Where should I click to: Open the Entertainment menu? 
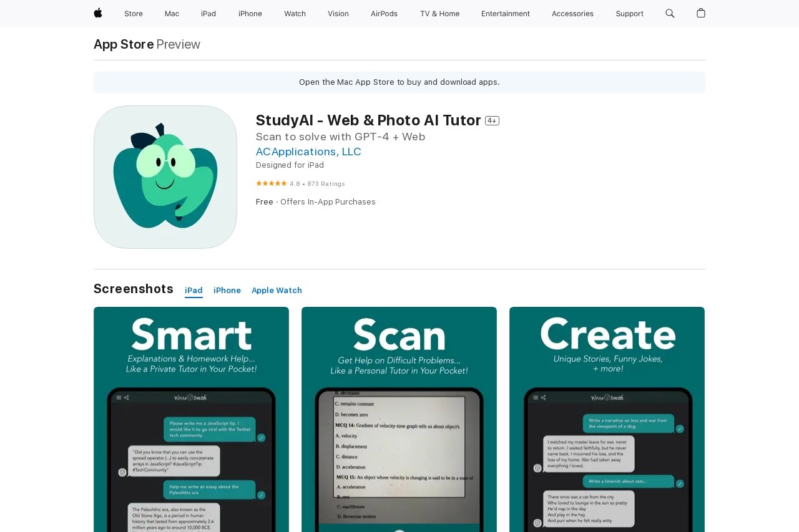point(506,14)
